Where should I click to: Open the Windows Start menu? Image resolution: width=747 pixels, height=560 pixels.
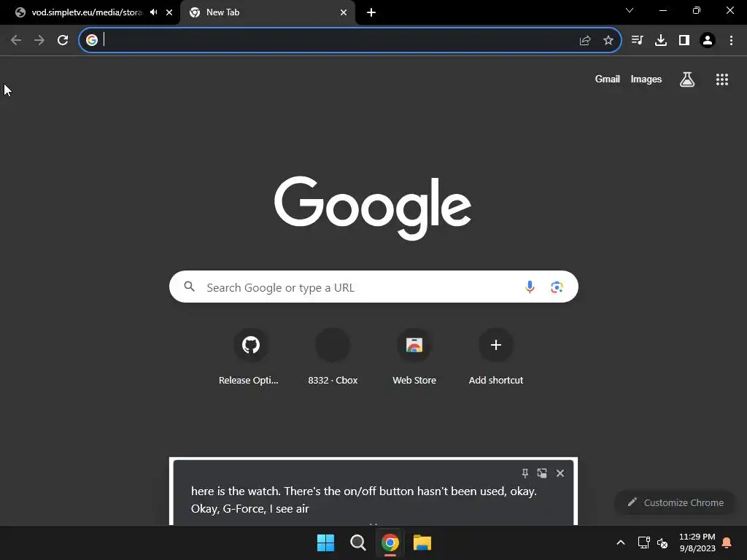326,542
